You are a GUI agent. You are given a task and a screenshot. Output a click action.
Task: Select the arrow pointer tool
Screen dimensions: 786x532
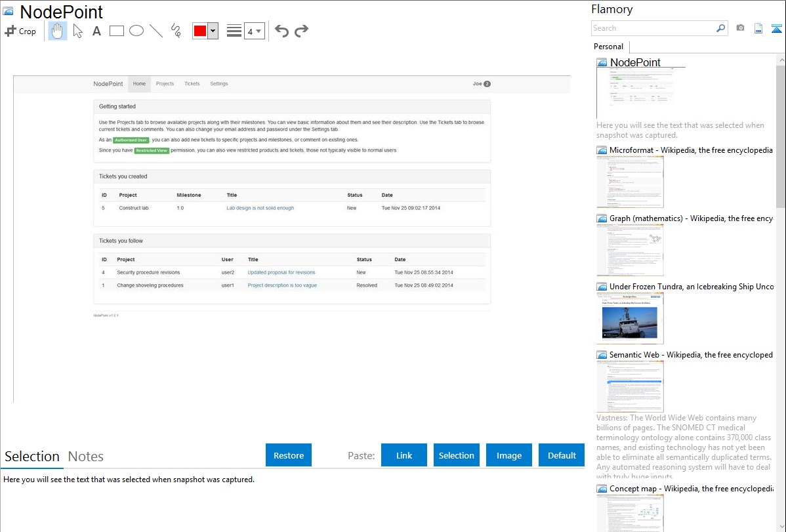(x=77, y=31)
